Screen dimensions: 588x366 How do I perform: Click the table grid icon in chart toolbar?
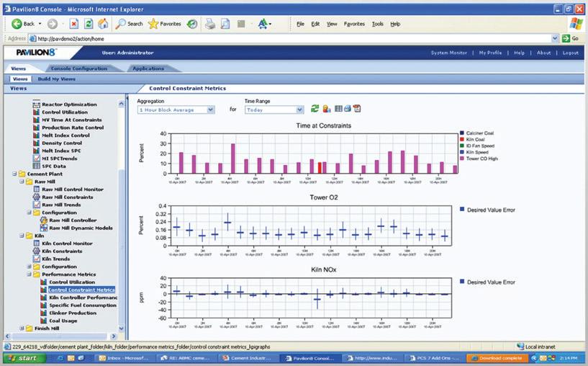pyautogui.click(x=338, y=109)
